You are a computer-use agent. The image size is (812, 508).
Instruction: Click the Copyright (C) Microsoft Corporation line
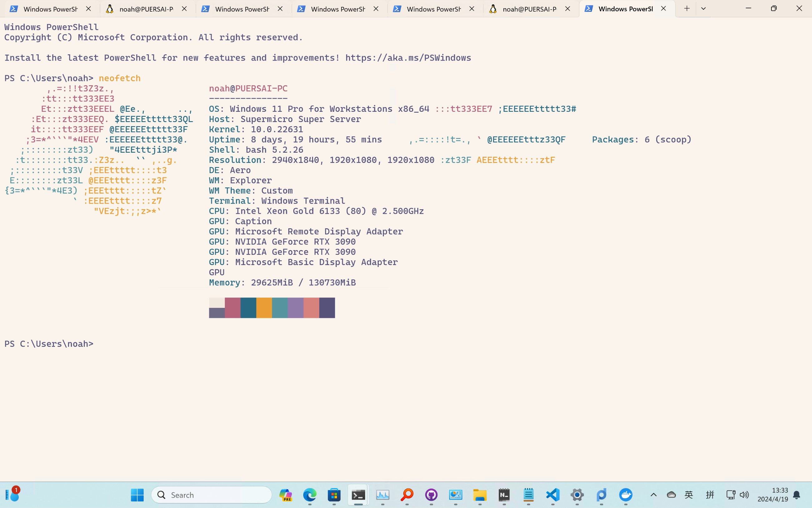point(154,37)
